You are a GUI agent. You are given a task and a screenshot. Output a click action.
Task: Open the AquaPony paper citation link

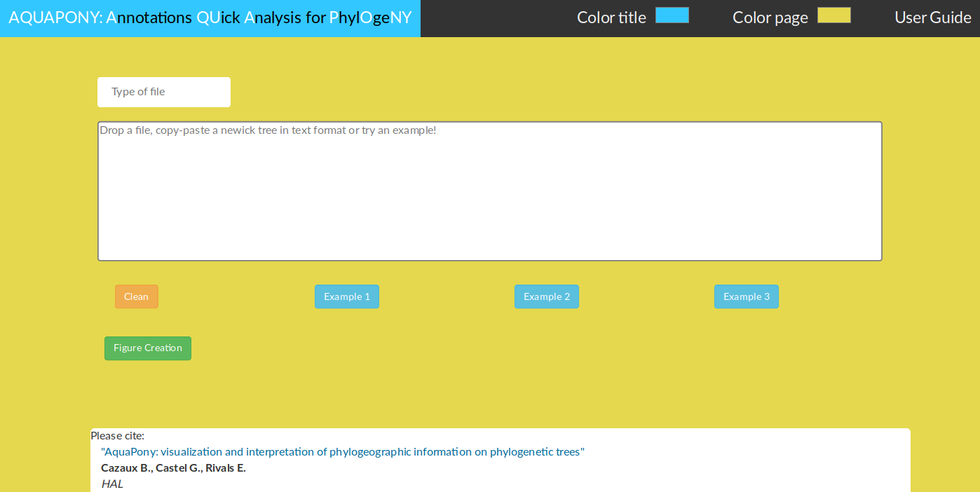[342, 452]
